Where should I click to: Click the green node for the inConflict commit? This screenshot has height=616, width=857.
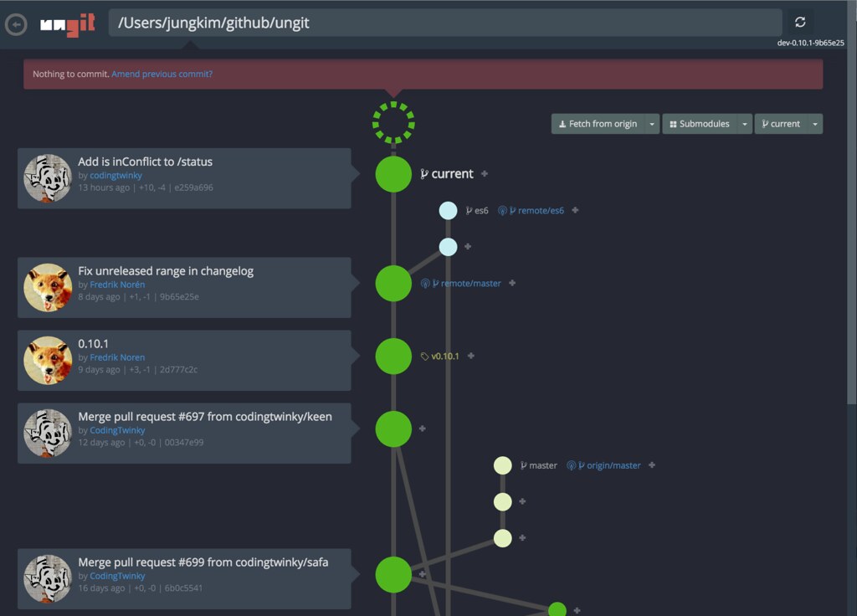click(x=393, y=174)
